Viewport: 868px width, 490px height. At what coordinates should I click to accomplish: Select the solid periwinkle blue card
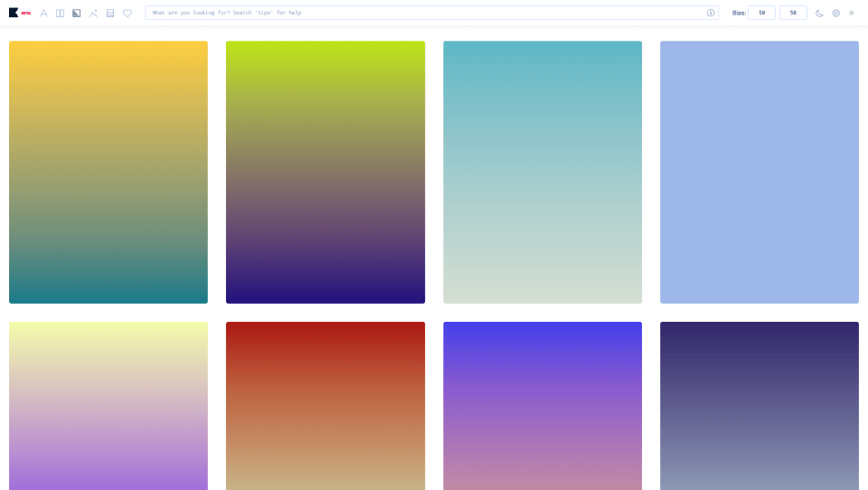point(759,172)
